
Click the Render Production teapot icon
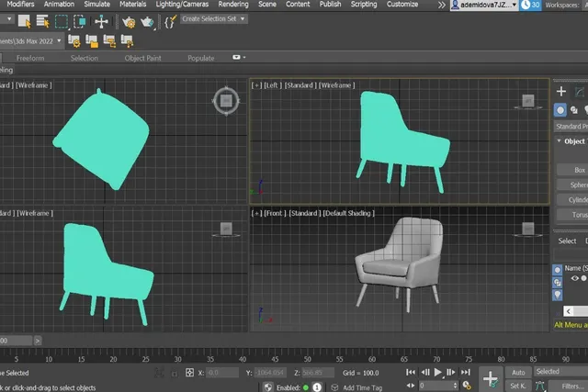[x=147, y=22]
